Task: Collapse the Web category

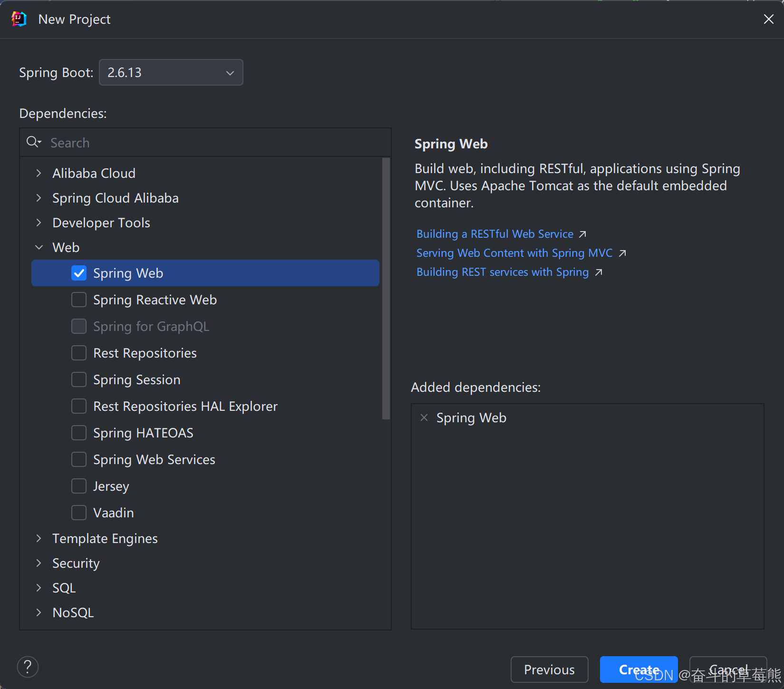Action: 39,247
